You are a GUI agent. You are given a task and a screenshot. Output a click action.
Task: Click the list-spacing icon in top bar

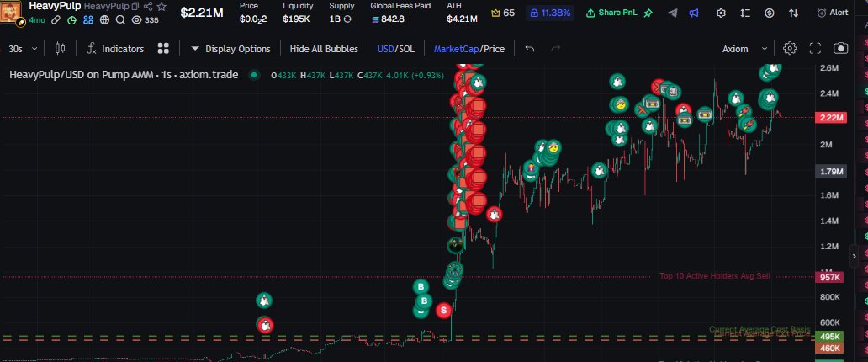click(x=745, y=13)
